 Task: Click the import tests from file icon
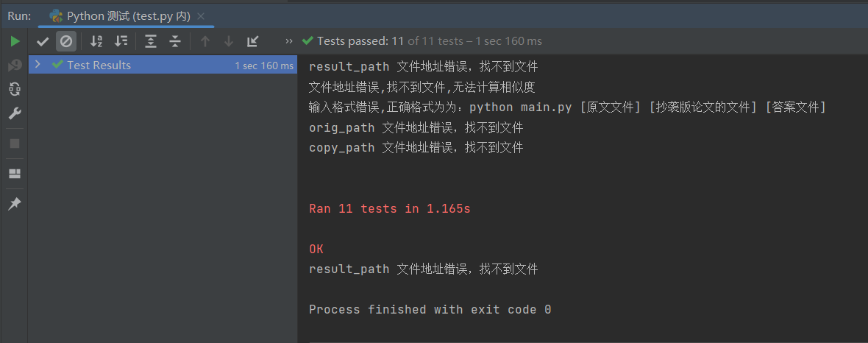pyautogui.click(x=253, y=41)
